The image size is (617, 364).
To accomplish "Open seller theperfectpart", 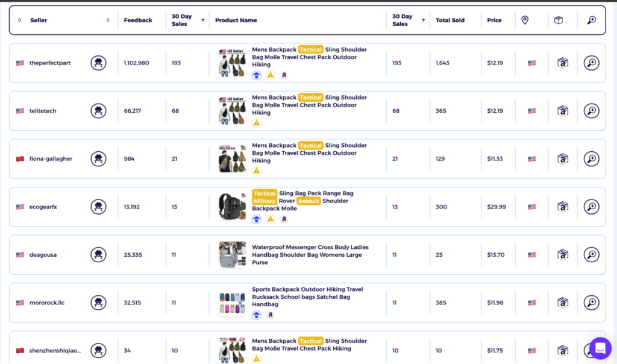I will pyautogui.click(x=50, y=63).
